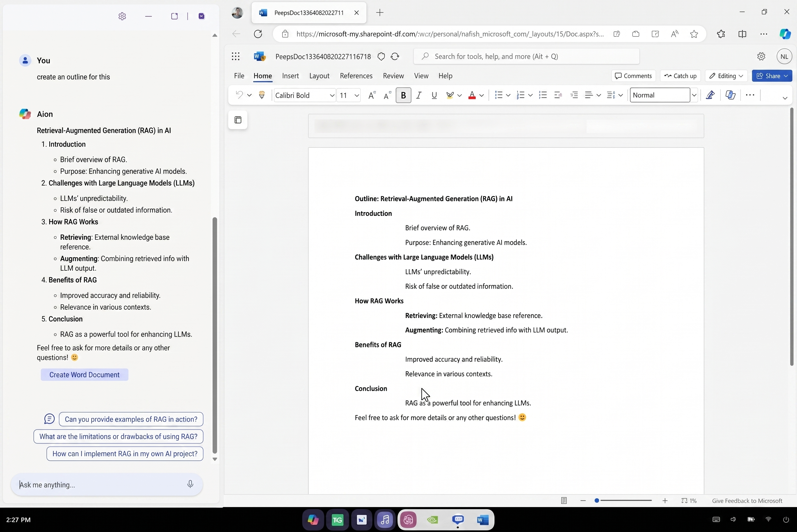Click the Format Painter icon
Image resolution: width=797 pixels, height=532 pixels.
coord(262,95)
